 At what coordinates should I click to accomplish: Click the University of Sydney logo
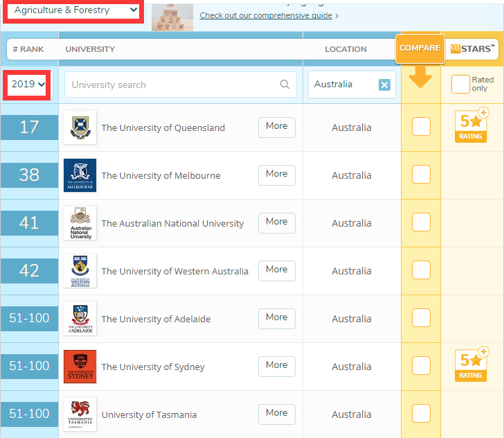80,367
